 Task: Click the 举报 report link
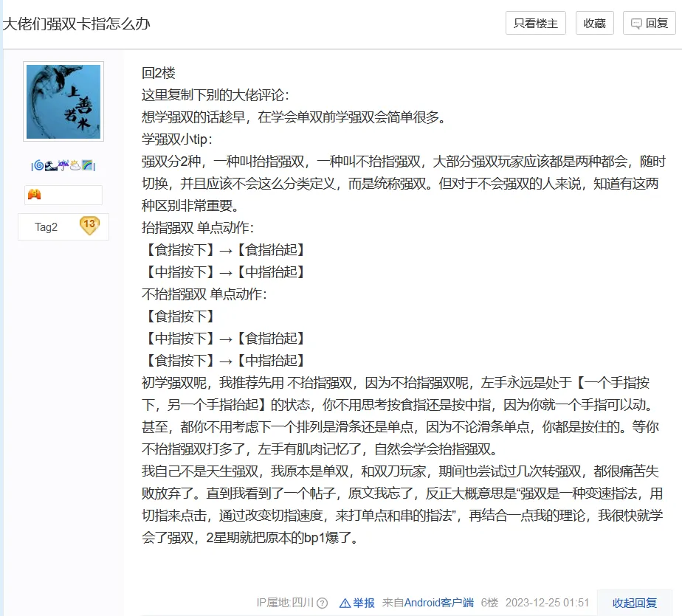[x=364, y=603]
